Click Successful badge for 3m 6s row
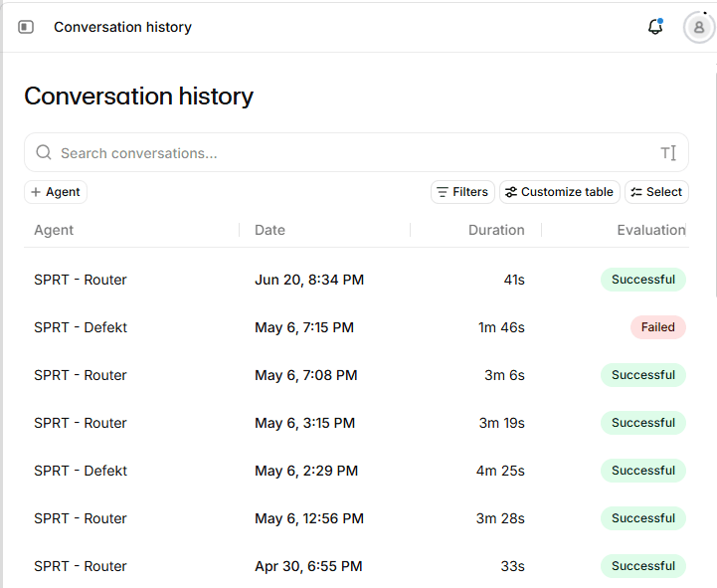The width and height of the screenshot is (717, 588). (643, 375)
